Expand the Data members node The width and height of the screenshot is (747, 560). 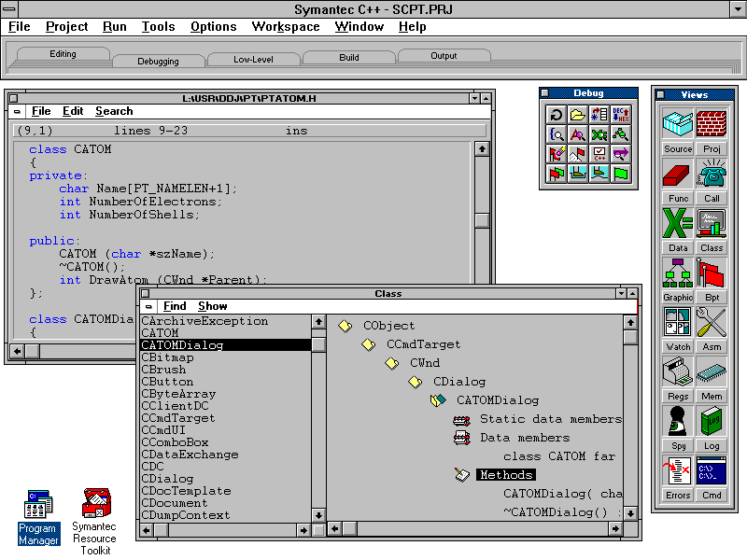pyautogui.click(x=461, y=438)
